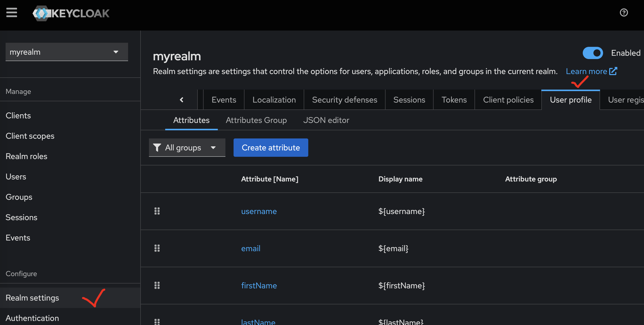The width and height of the screenshot is (644, 325).
Task: Toggle the realm Enabled switch
Action: click(593, 53)
